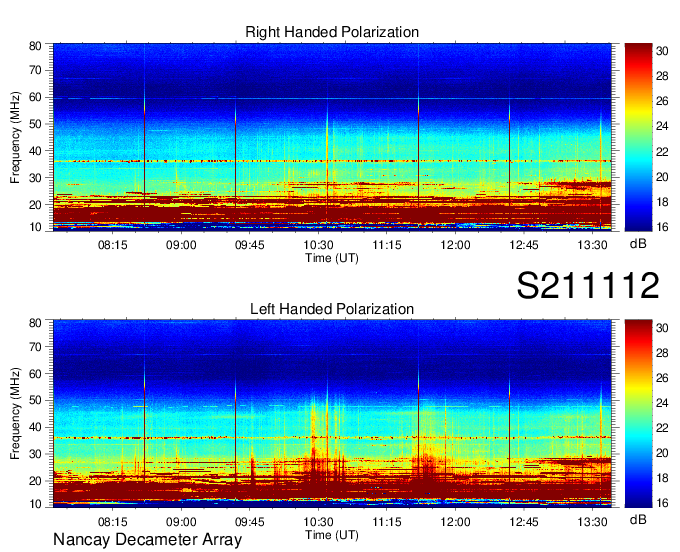Click the 24 dB tick on the lower color bar
Image resolution: width=680 pixels, height=552 pixels.
point(662,403)
